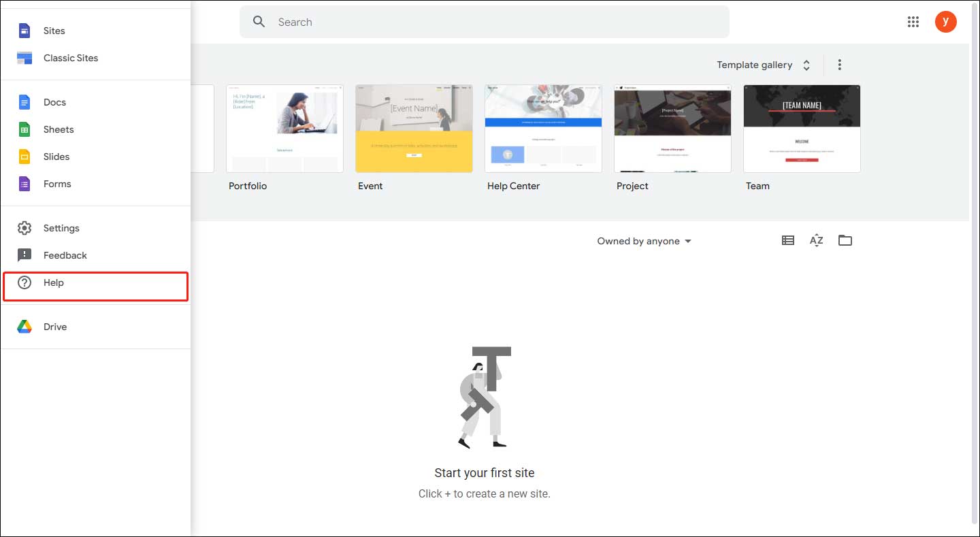Open the search magnifier icon
980x537 pixels.
(259, 21)
